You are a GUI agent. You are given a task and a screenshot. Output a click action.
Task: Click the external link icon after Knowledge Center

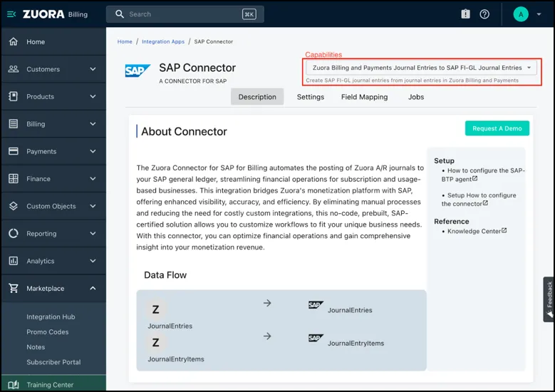[x=504, y=230]
